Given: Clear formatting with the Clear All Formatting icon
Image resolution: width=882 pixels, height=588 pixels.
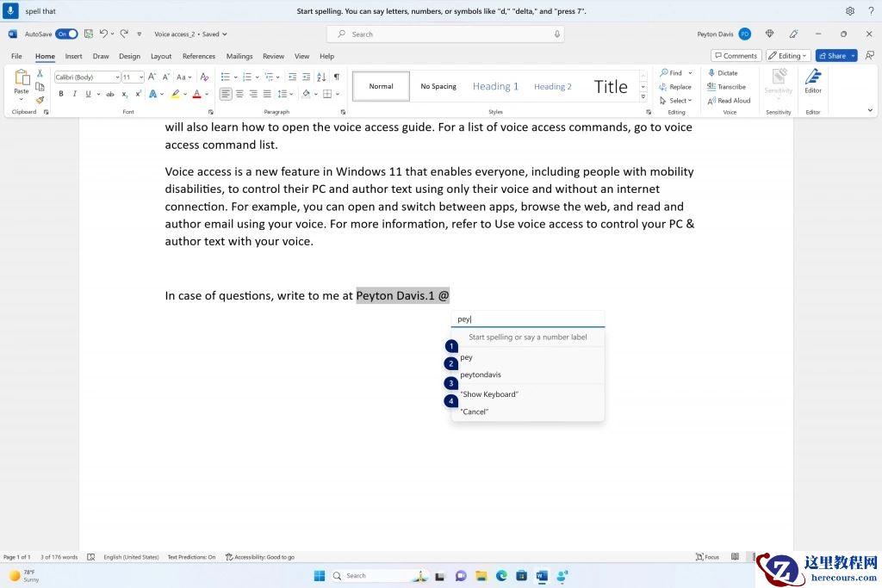Looking at the screenshot, I should 204,77.
